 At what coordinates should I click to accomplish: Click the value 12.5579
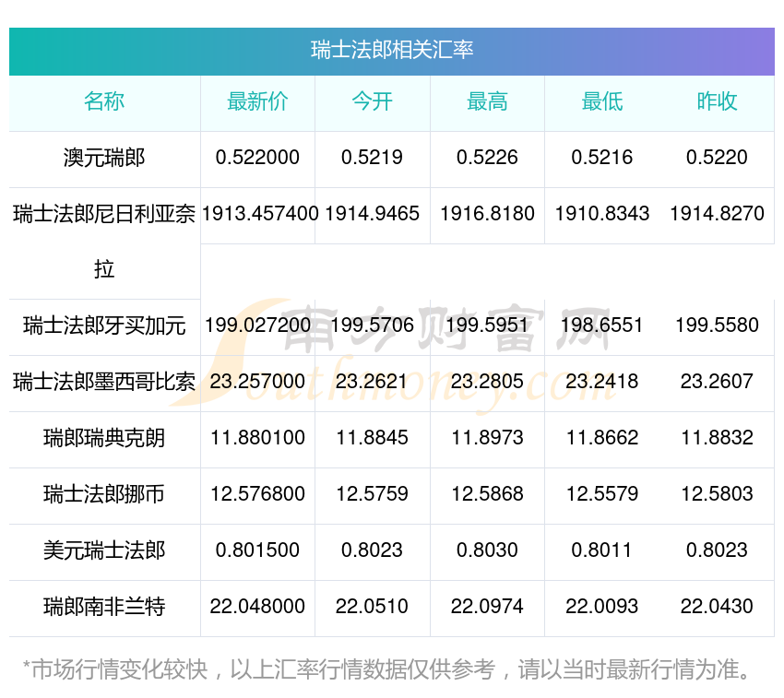click(x=602, y=494)
